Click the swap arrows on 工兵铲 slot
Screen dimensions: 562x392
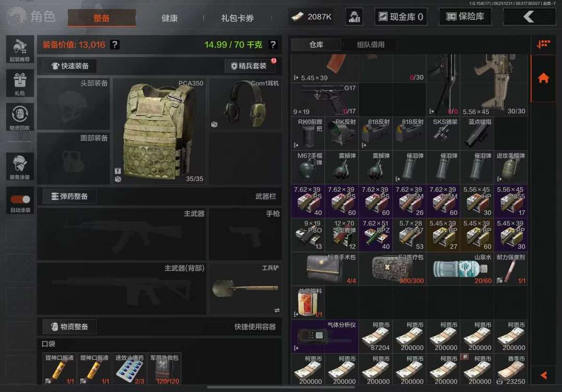277,310
